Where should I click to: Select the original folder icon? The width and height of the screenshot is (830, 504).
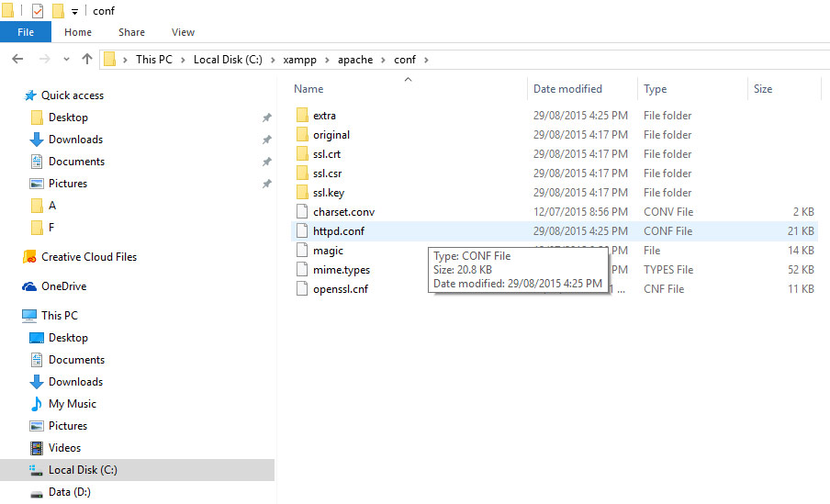(302, 134)
